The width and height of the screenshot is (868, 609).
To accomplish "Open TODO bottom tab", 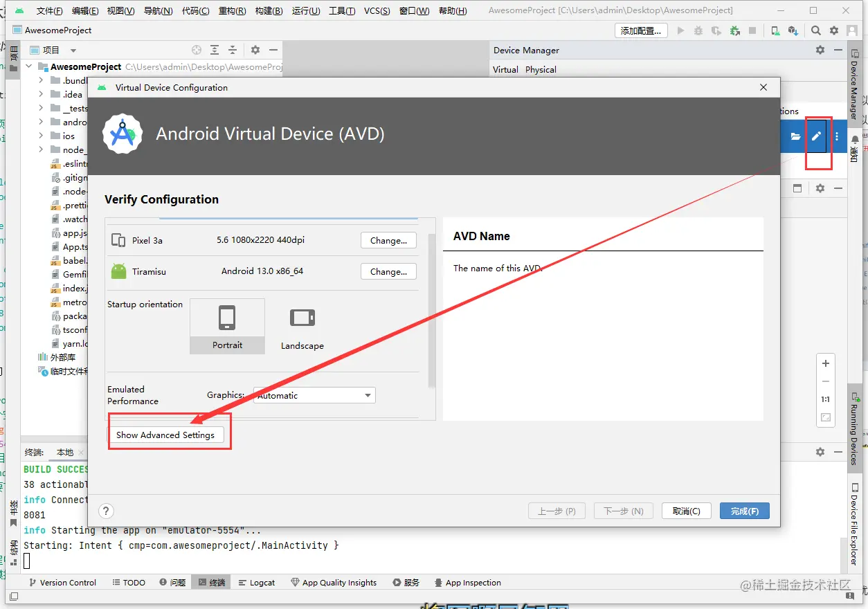I will pos(129,583).
